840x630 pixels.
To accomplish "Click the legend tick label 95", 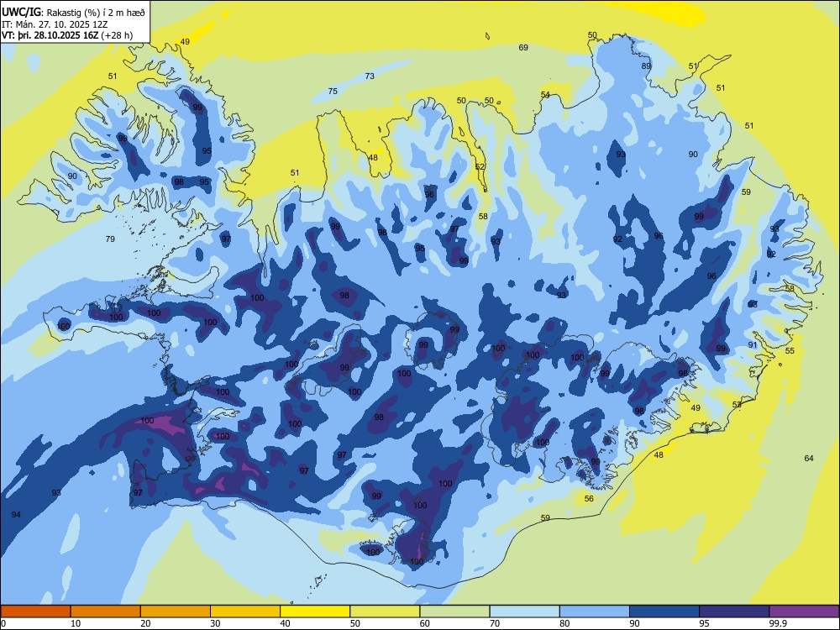I will point(705,623).
